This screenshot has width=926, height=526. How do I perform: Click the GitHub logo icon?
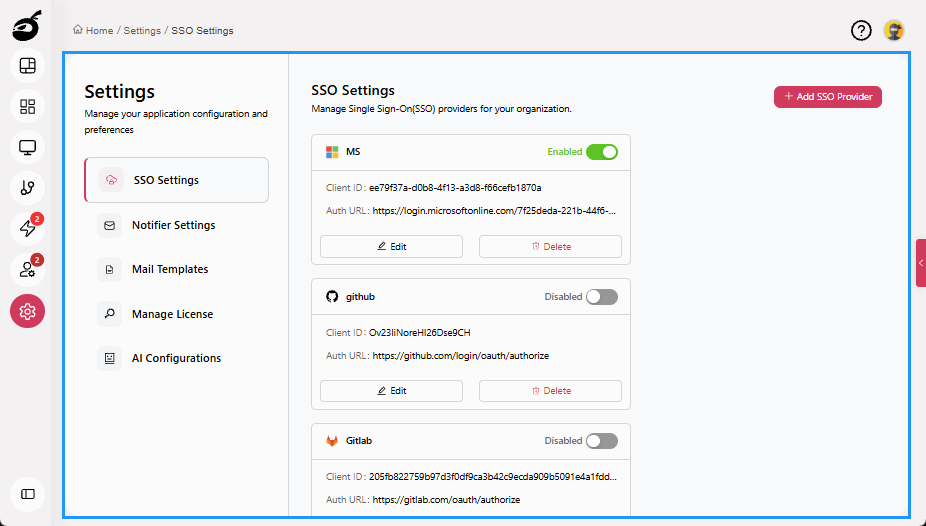pos(332,296)
